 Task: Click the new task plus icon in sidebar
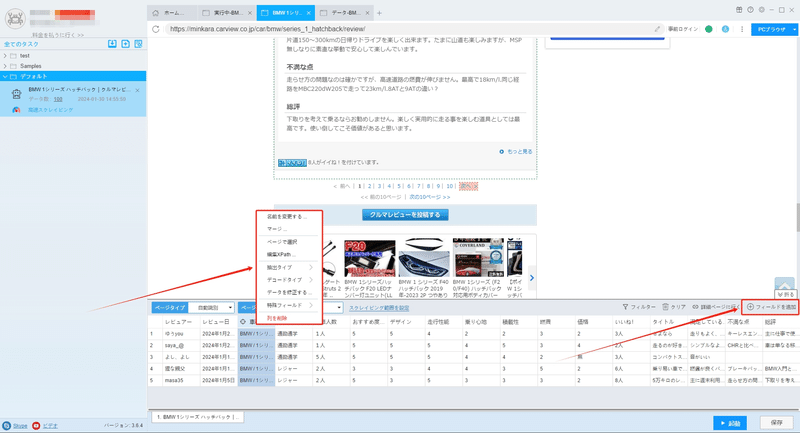click(126, 44)
